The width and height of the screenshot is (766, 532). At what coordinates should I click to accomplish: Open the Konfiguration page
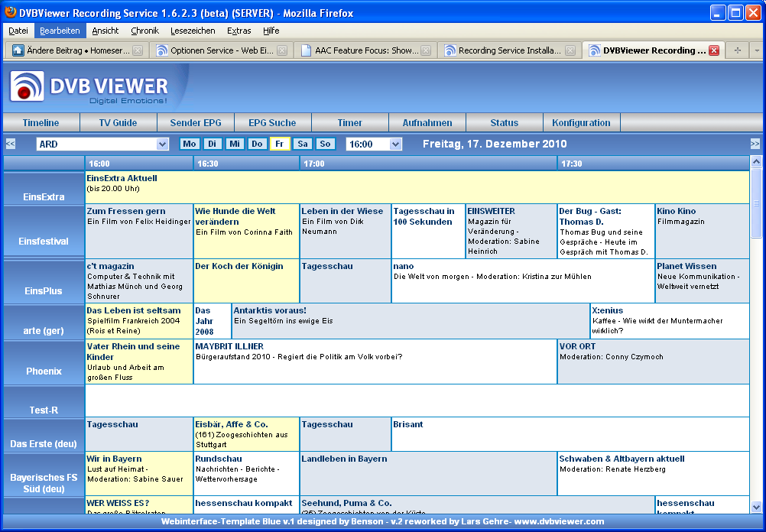(581, 122)
